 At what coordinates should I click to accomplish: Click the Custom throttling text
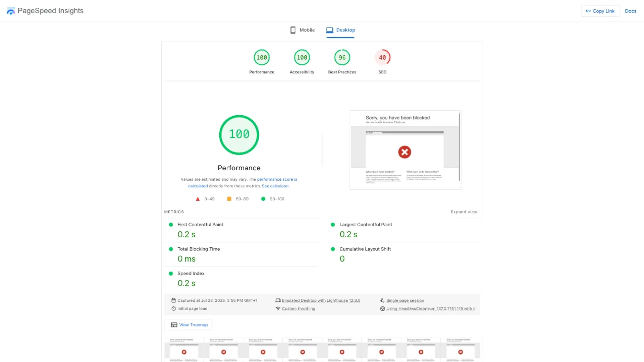coord(299,309)
